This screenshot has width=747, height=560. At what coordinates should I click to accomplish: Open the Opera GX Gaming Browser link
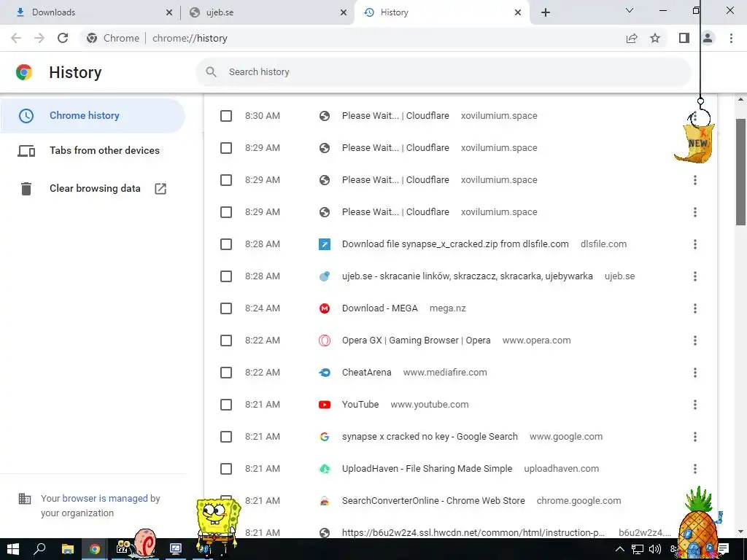point(416,341)
